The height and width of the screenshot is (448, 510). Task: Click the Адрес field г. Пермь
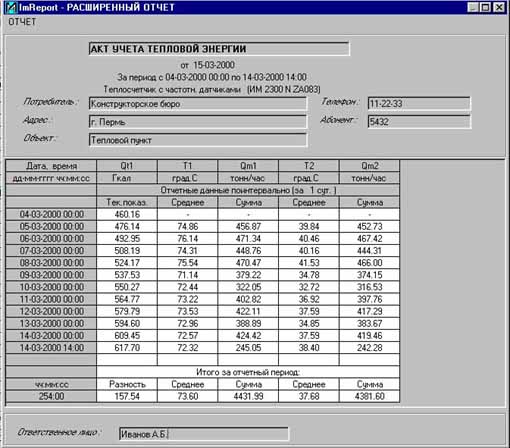pyautogui.click(x=198, y=122)
